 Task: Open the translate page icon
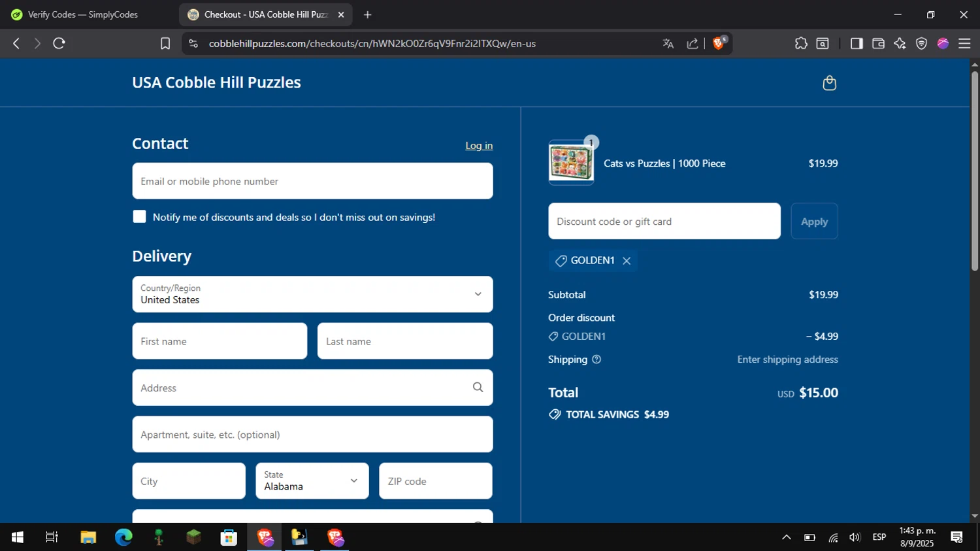[668, 43]
